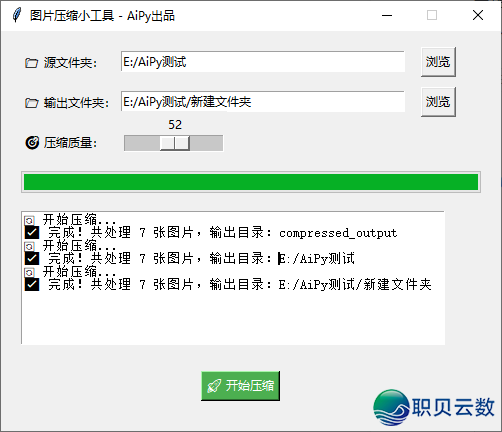Click checkmark icon on the 新建文件夹 log line
The height and width of the screenshot is (432, 502).
point(32,284)
